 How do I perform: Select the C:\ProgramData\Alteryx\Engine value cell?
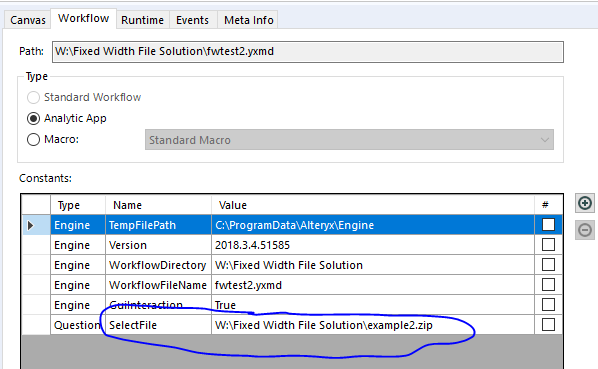(x=373, y=225)
